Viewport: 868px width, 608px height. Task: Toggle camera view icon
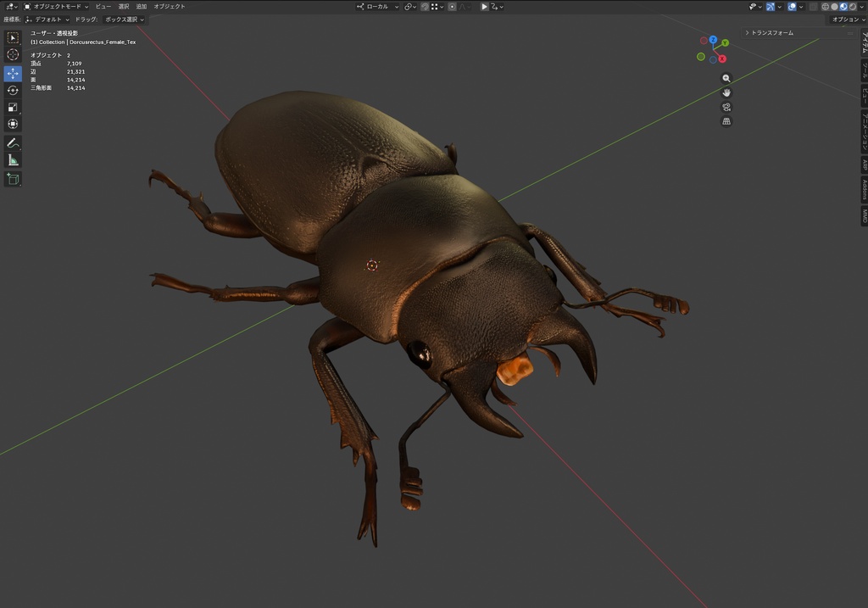pyautogui.click(x=726, y=107)
